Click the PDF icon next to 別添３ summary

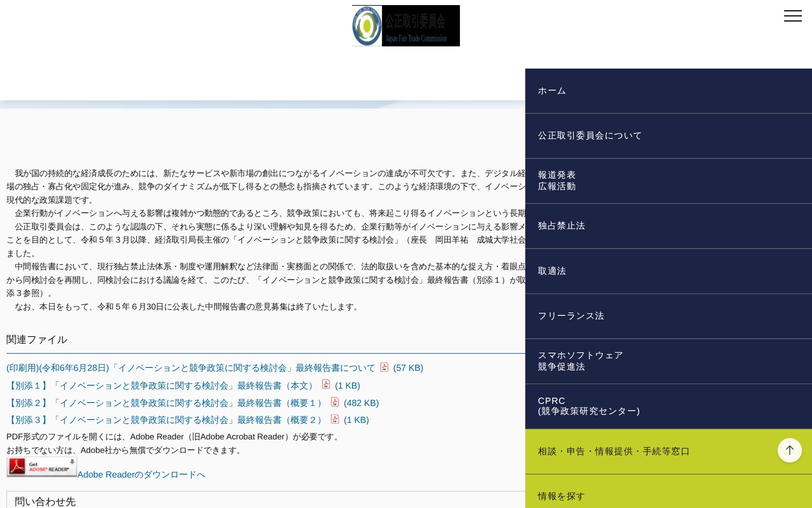(335, 420)
